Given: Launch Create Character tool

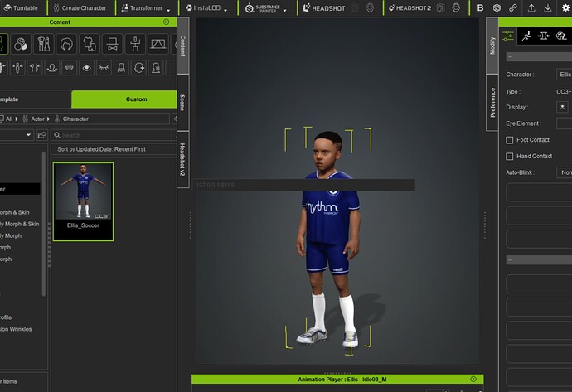Looking at the screenshot, I should (x=80, y=7).
